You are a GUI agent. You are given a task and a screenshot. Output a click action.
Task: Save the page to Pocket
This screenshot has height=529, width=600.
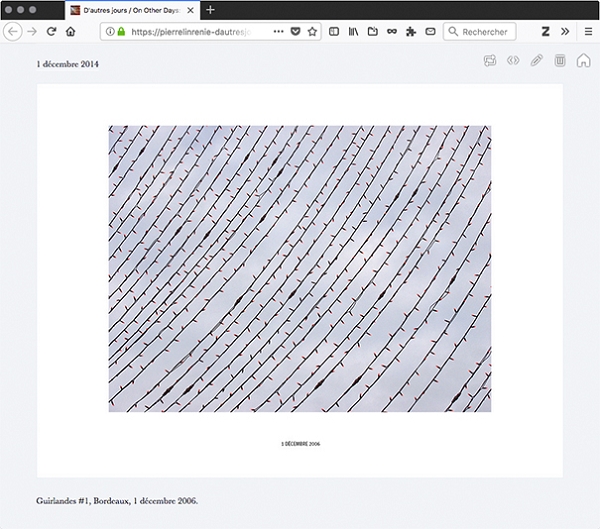tap(295, 32)
